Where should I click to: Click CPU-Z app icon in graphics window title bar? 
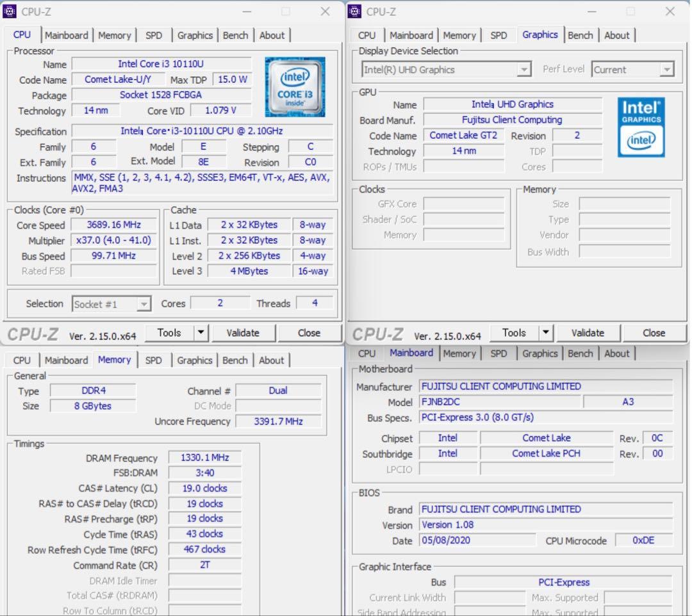click(354, 12)
